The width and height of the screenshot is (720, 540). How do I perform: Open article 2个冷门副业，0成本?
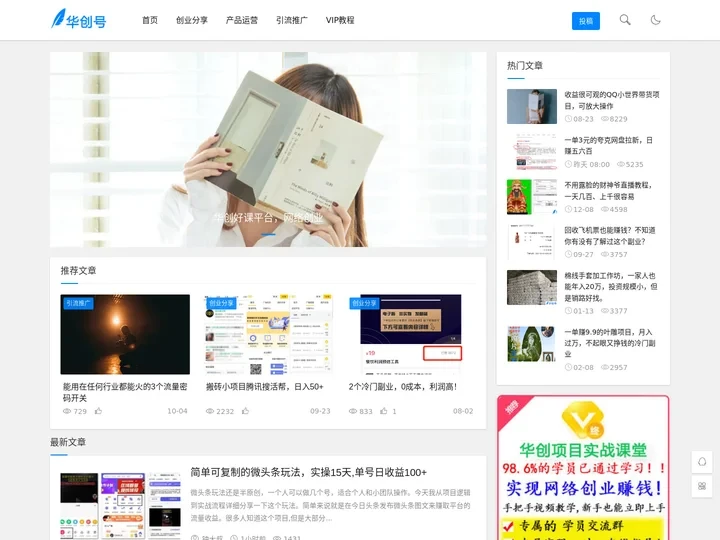tap(403, 387)
